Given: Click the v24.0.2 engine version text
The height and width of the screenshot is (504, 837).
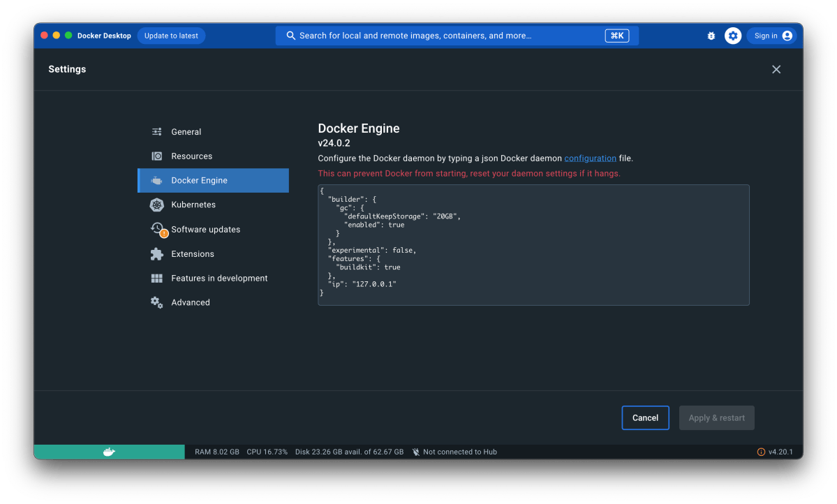Looking at the screenshot, I should (334, 143).
